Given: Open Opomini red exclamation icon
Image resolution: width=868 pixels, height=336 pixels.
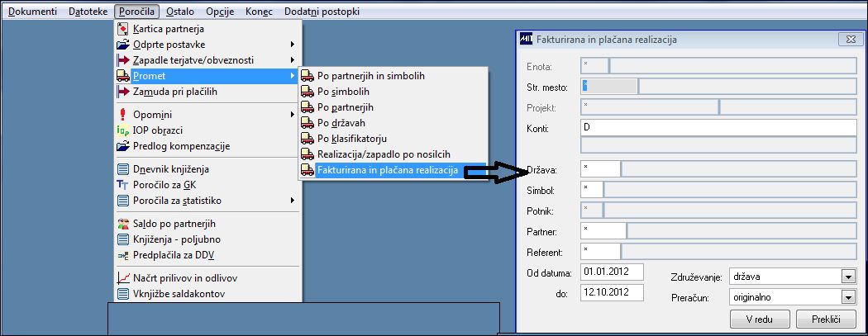Looking at the screenshot, I should [x=123, y=115].
